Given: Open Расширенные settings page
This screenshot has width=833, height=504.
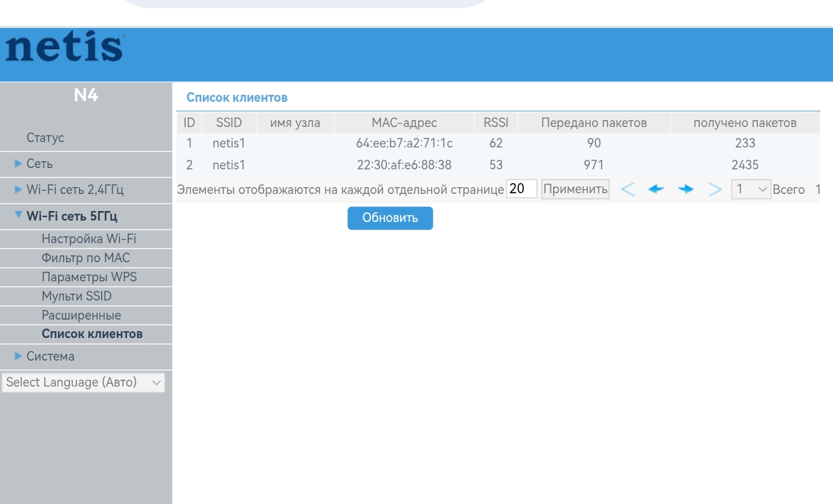Looking at the screenshot, I should [81, 316].
